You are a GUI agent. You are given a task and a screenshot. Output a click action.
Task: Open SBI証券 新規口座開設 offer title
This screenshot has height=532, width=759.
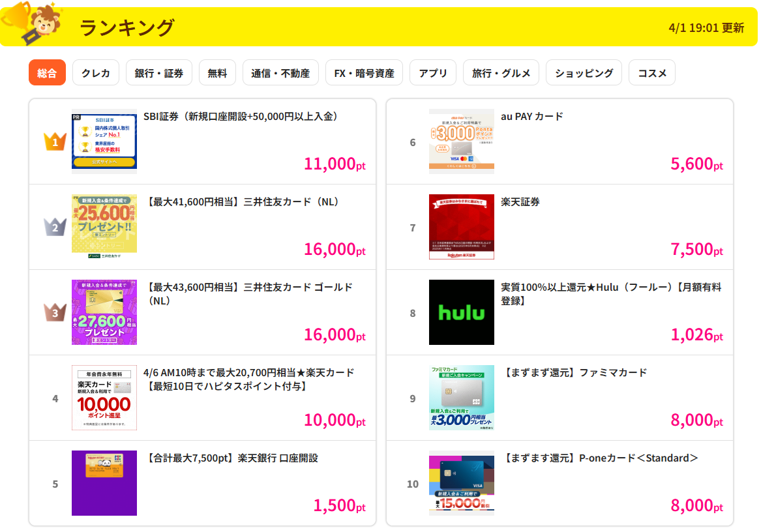241,116
